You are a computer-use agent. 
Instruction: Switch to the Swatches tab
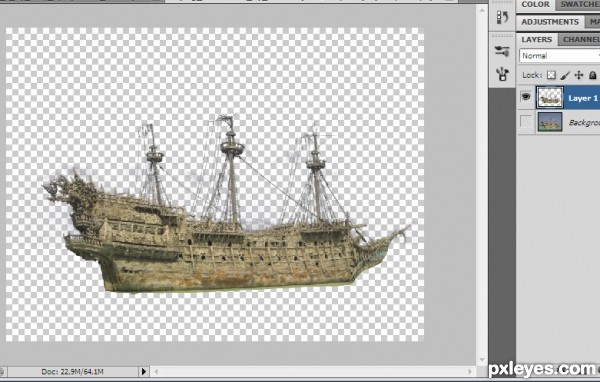(x=578, y=5)
